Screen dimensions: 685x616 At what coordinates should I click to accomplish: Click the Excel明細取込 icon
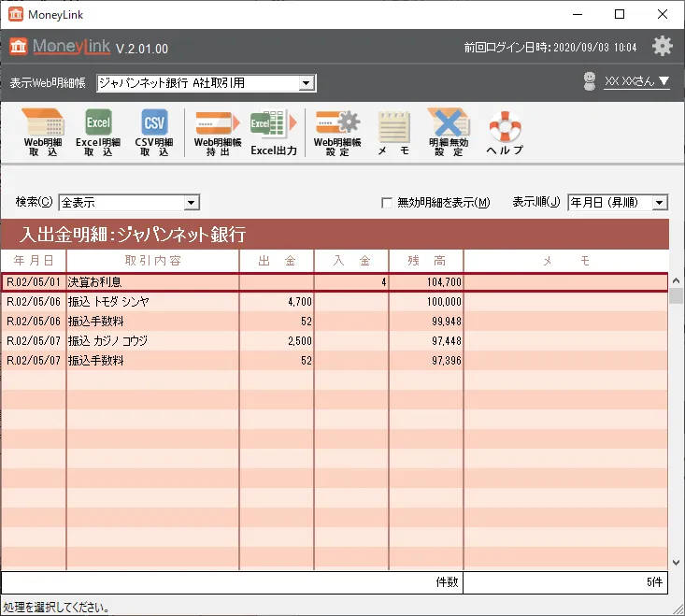(98, 132)
